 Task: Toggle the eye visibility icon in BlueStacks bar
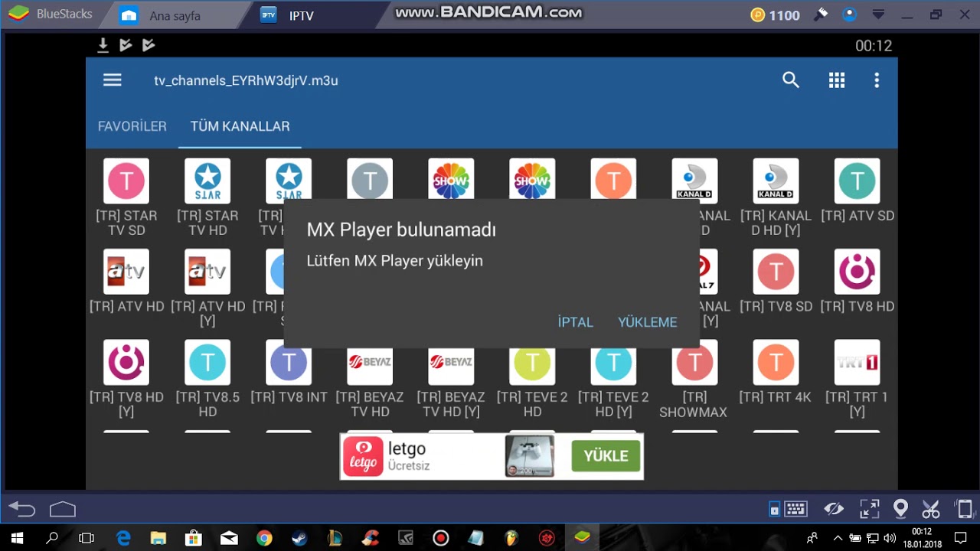[x=834, y=509]
